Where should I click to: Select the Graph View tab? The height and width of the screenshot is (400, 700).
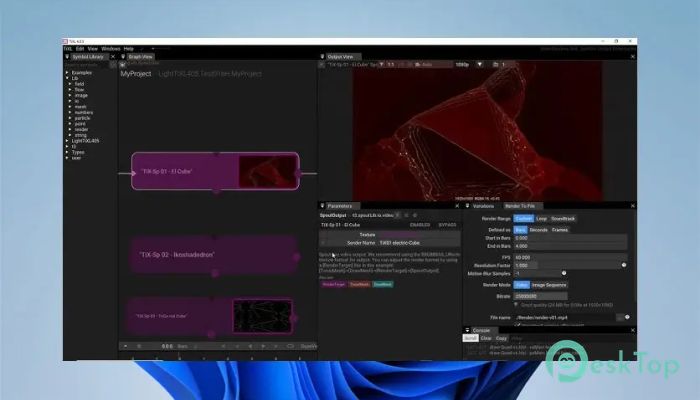pyautogui.click(x=140, y=57)
